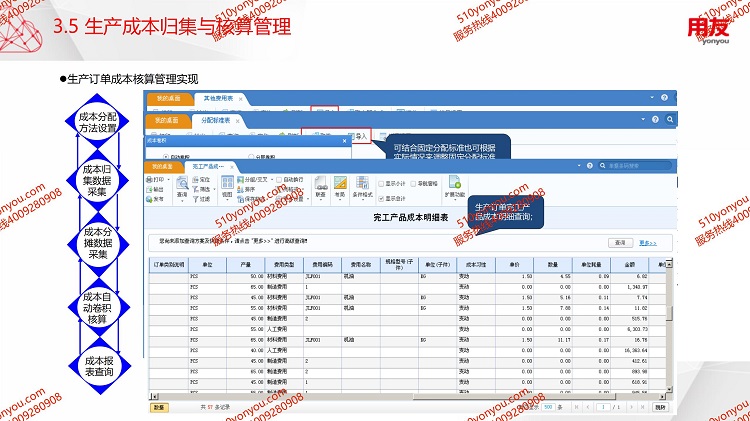Open the 分组/交叉 dropdown
This screenshot has height=421, width=750.
coord(254,179)
